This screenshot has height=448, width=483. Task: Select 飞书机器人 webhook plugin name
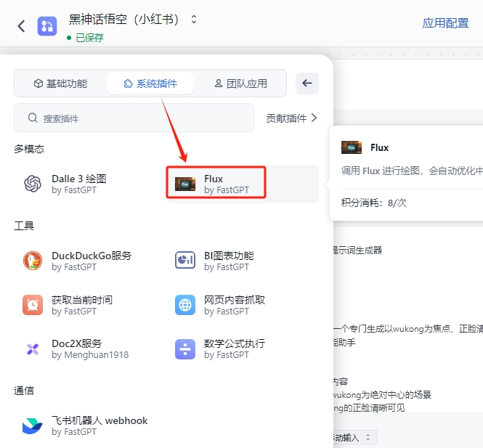100,420
